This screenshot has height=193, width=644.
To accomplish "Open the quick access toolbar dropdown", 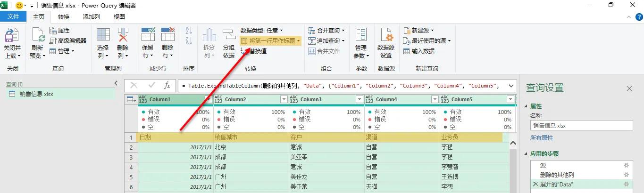I will (32, 6).
